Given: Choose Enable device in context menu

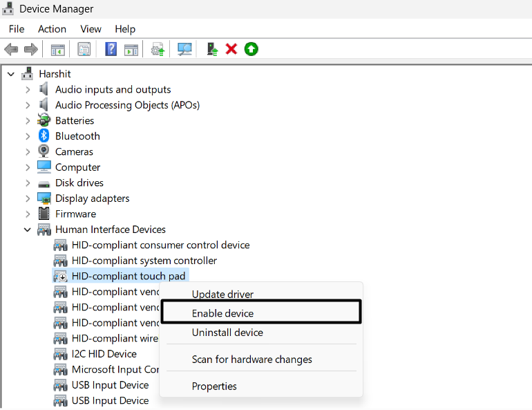Looking at the screenshot, I should [222, 313].
